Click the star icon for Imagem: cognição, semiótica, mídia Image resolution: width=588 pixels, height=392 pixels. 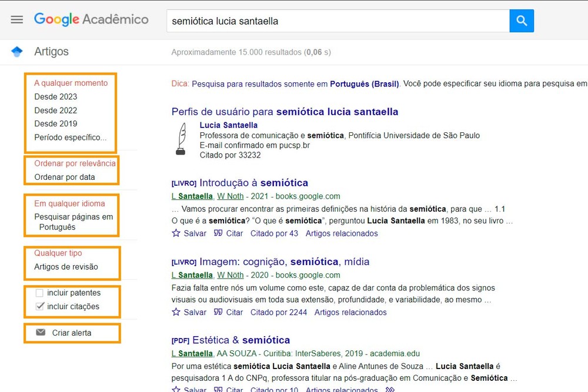(176, 312)
